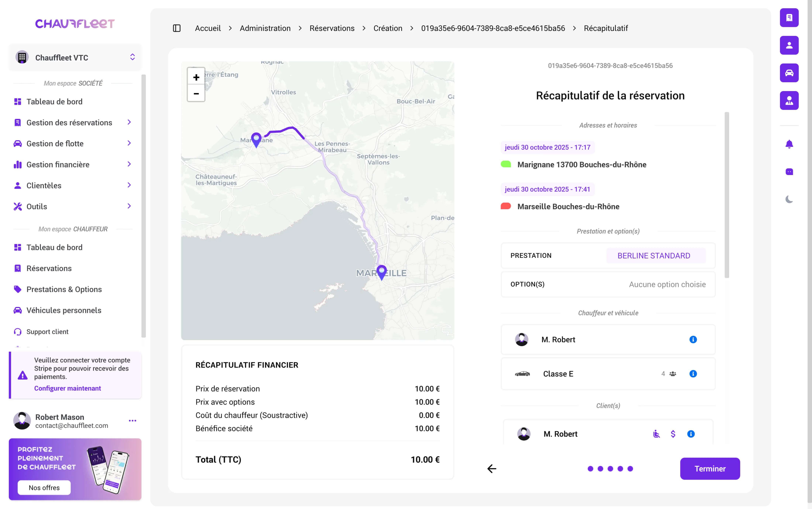
Task: Click the dollar payment icon for client
Action: [x=672, y=434]
